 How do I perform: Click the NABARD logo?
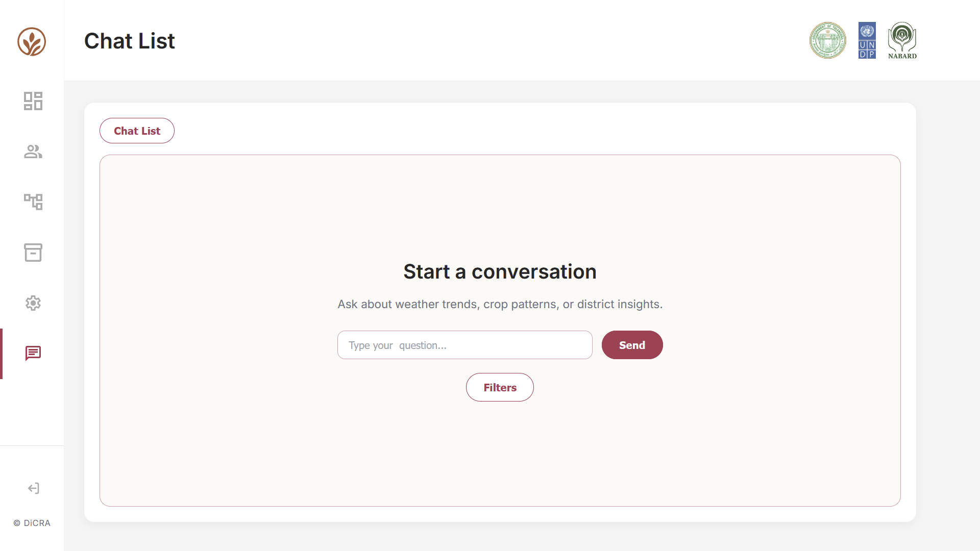(902, 40)
